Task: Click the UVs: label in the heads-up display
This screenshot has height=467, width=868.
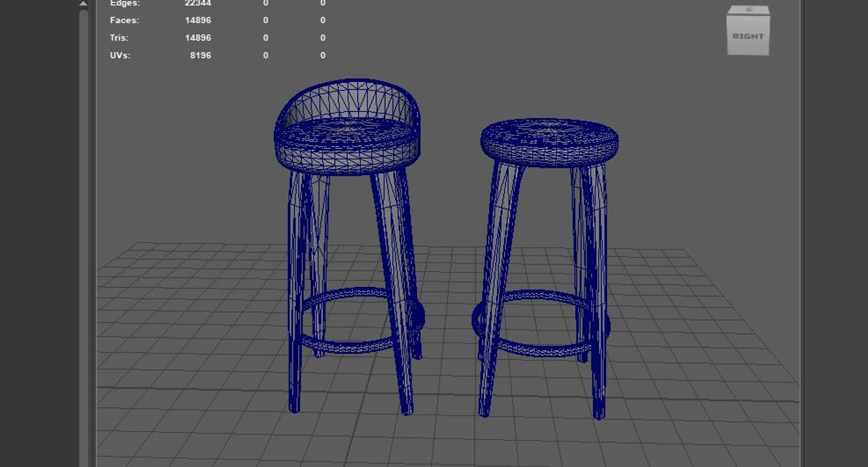Action: (x=120, y=55)
